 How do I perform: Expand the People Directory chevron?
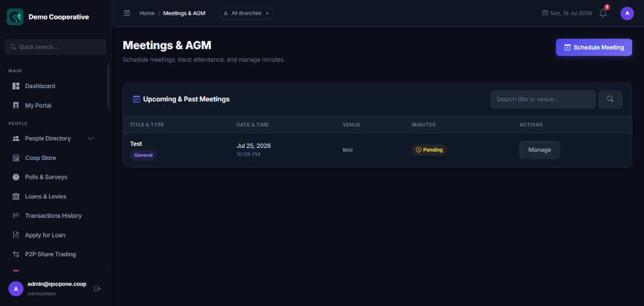91,138
